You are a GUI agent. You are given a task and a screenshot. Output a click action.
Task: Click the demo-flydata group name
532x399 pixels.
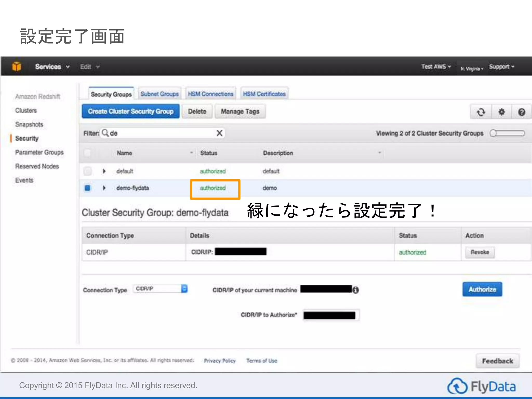[132, 188]
